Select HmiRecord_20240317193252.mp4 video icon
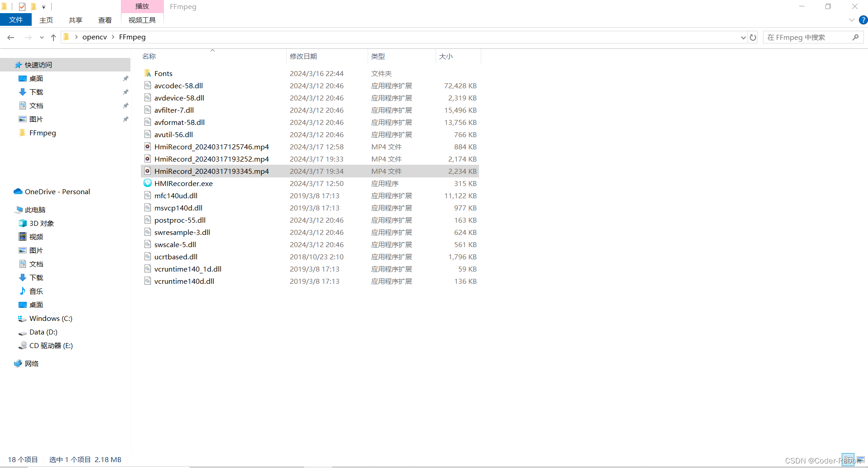This screenshot has width=868, height=468. [x=148, y=159]
